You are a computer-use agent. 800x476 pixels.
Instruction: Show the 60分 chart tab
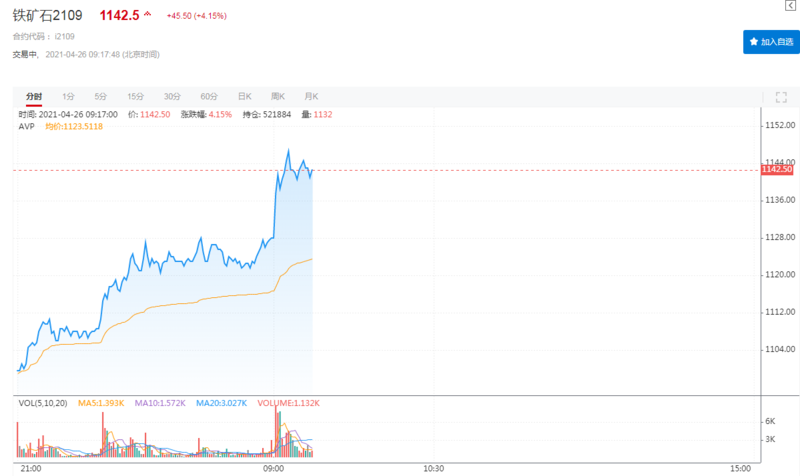coord(209,96)
